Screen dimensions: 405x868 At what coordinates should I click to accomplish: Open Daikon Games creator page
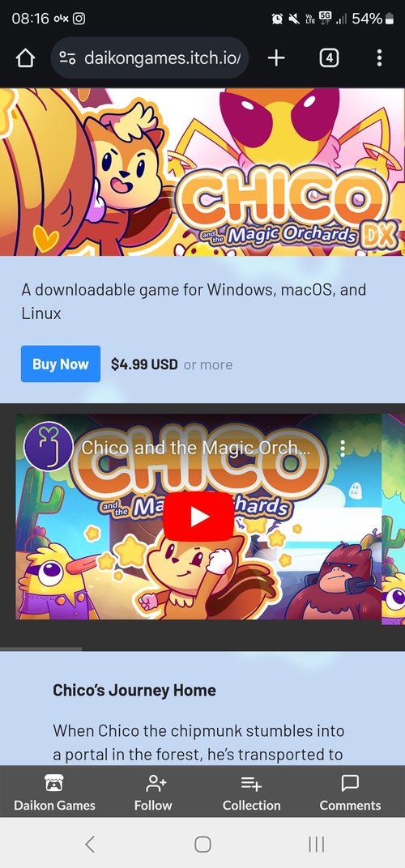point(54,793)
